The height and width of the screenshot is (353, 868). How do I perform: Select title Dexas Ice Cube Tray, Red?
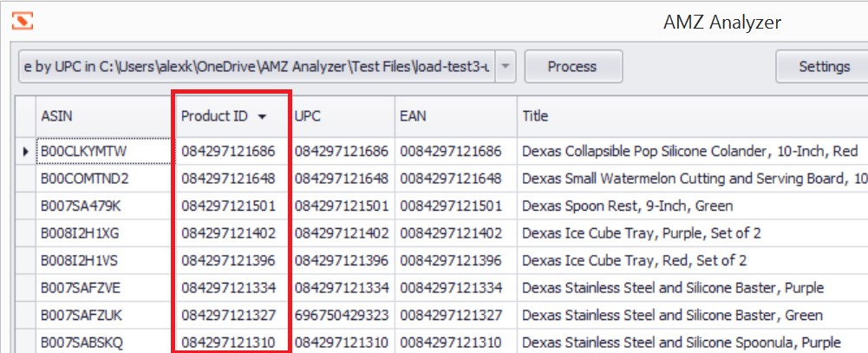pyautogui.click(x=693, y=260)
